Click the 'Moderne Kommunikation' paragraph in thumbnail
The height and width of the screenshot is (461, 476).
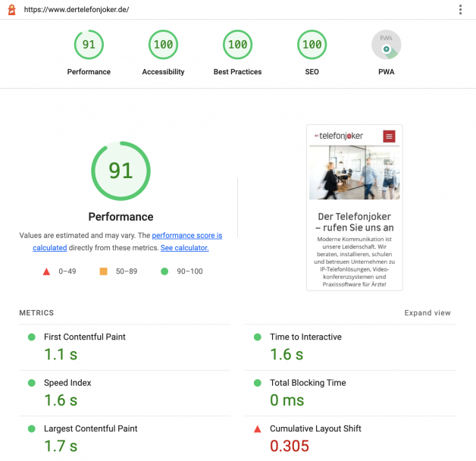click(355, 262)
